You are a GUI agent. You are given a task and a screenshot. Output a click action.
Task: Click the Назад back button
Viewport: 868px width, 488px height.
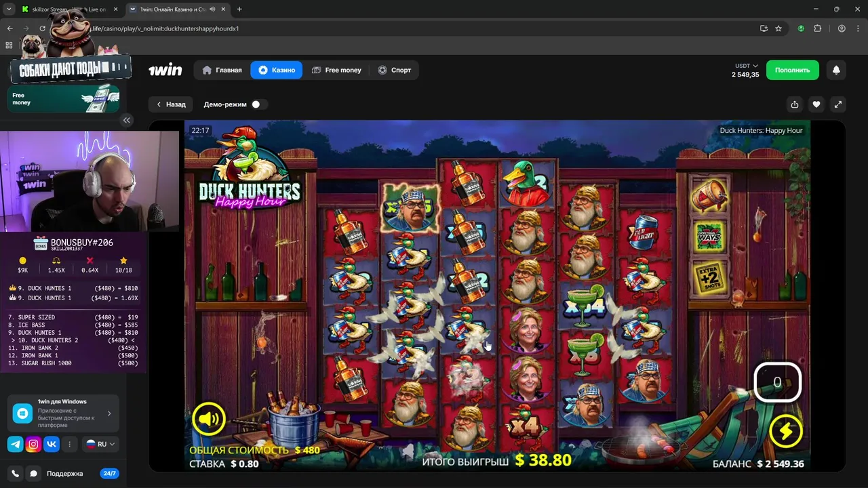171,104
